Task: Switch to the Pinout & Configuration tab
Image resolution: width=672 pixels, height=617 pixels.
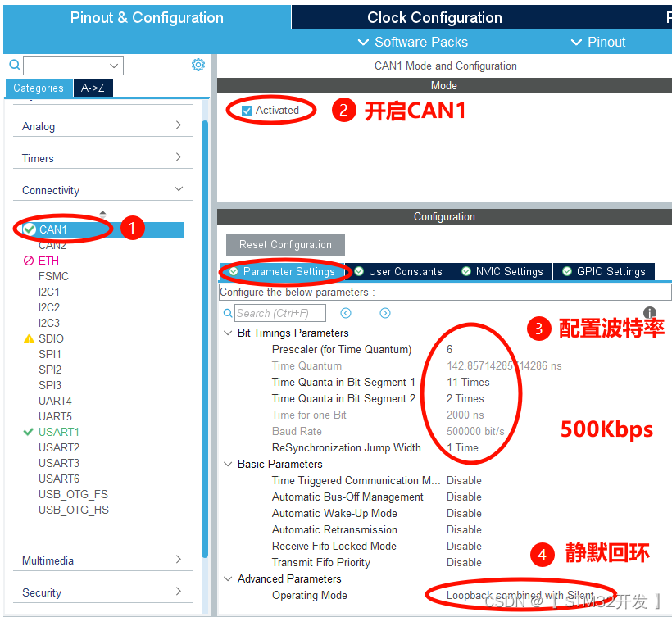Action: click(147, 17)
